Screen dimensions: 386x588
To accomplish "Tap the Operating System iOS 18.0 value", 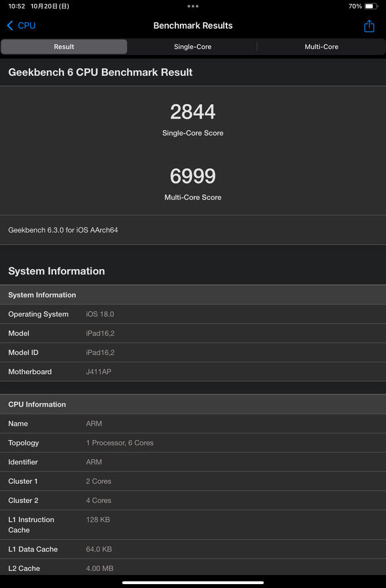I will 100,314.
